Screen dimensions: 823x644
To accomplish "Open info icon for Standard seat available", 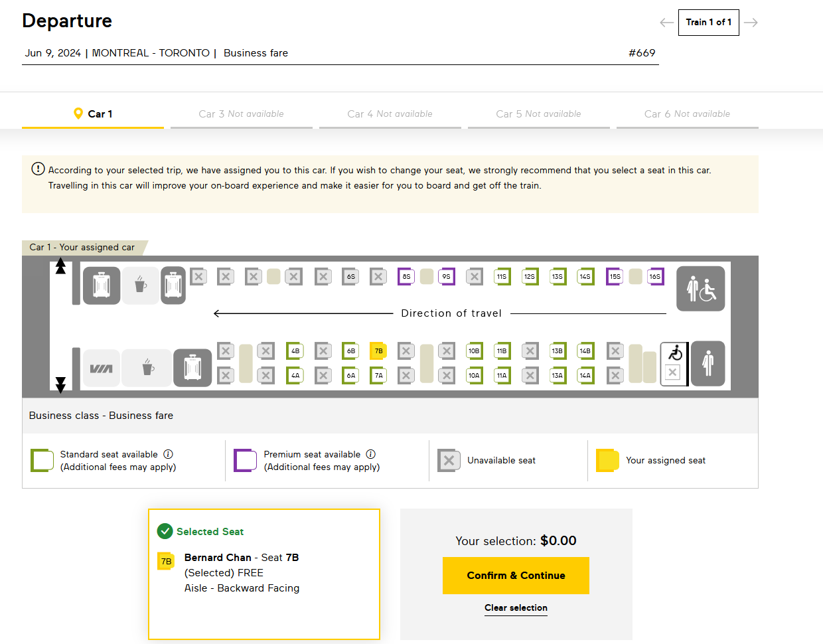I will click(x=169, y=454).
